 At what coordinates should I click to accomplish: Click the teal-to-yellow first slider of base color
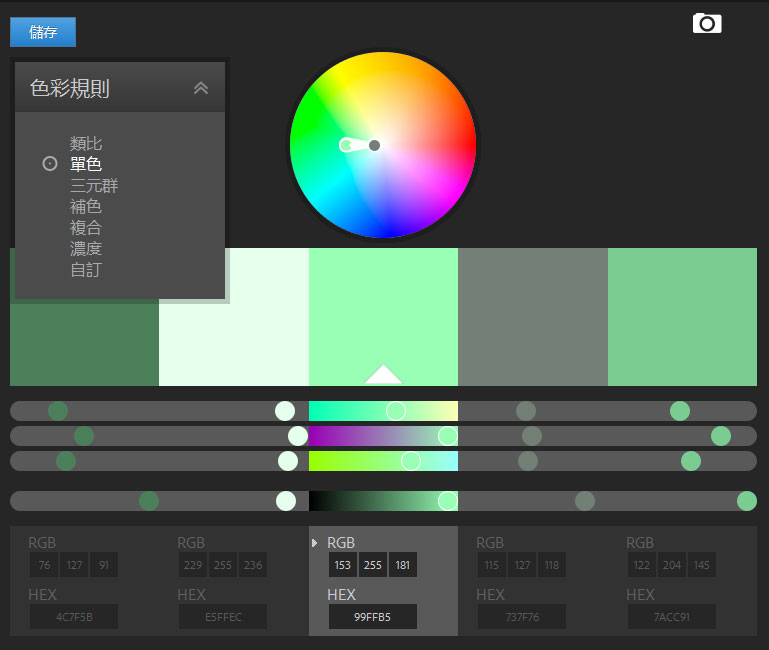(x=384, y=411)
